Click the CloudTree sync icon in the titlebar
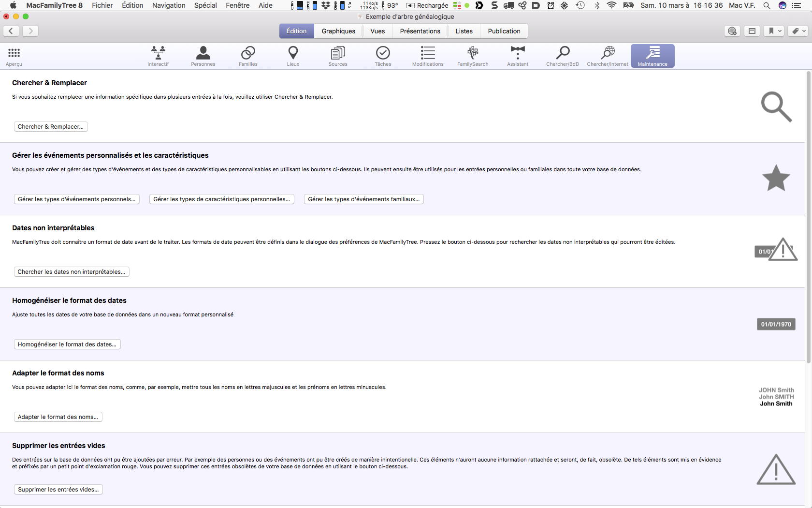The height and width of the screenshot is (508, 812). (x=732, y=31)
